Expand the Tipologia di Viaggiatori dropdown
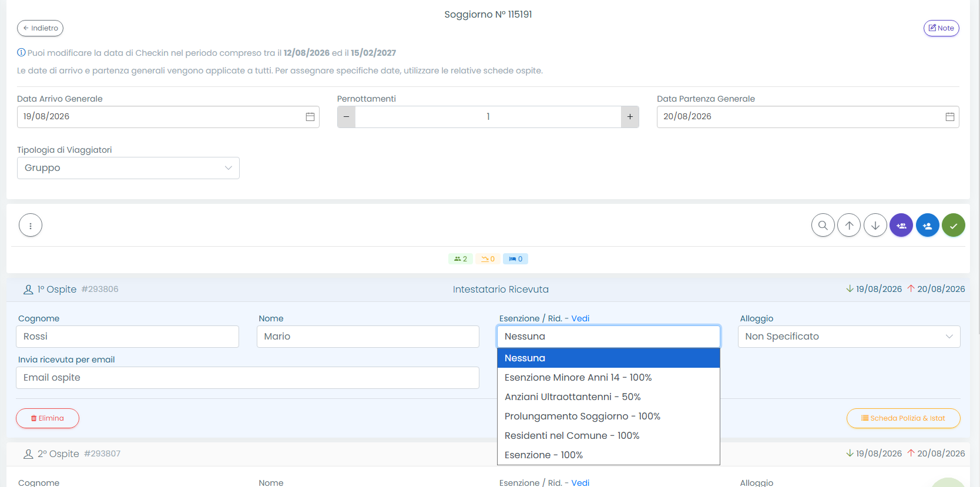980x487 pixels. 128,168
